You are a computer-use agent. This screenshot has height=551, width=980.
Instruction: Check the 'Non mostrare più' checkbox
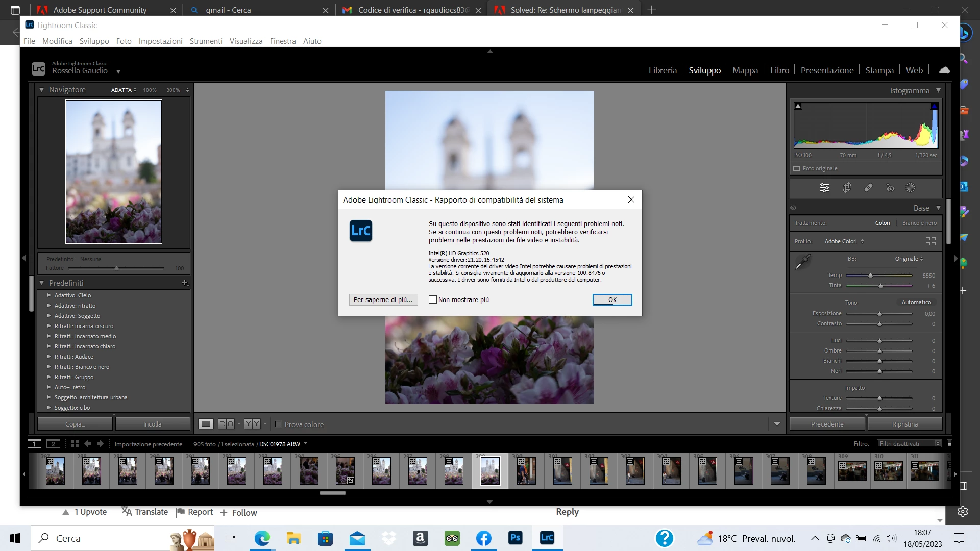coord(433,300)
